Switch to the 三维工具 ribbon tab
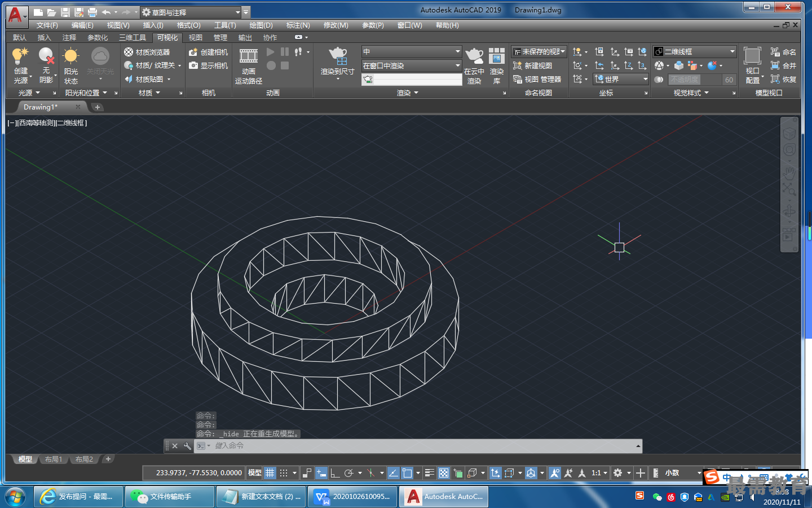 (133, 38)
